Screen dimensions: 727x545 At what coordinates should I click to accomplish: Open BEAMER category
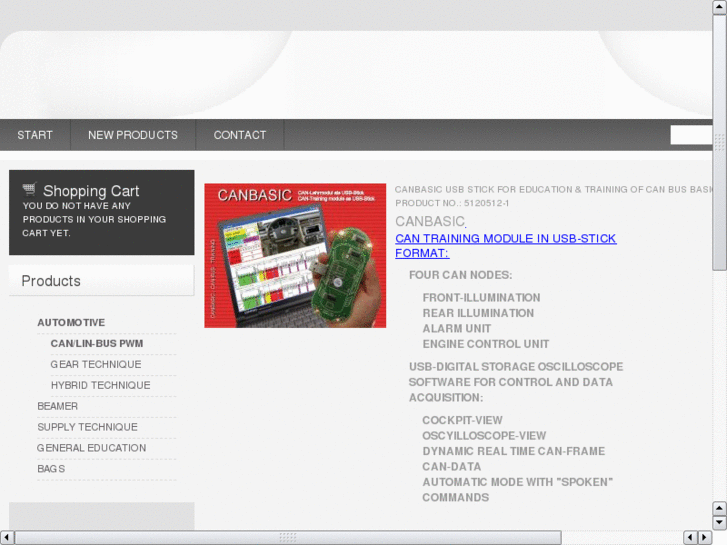pos(57,406)
